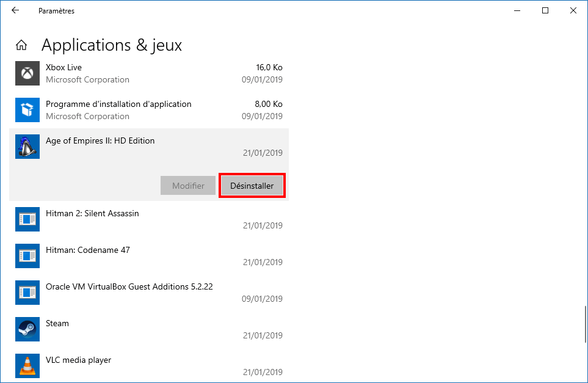Select the Steam entry name
This screenshot has height=383, width=588.
coord(57,323)
